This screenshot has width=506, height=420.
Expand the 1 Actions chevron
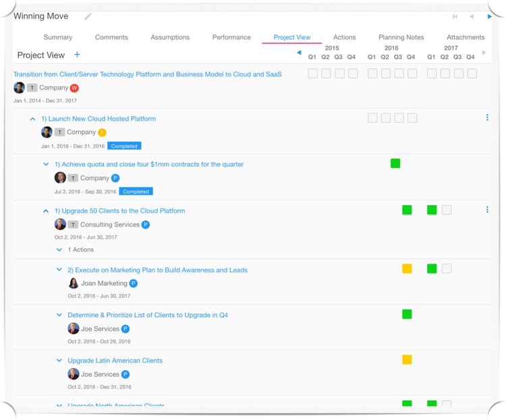coord(59,249)
